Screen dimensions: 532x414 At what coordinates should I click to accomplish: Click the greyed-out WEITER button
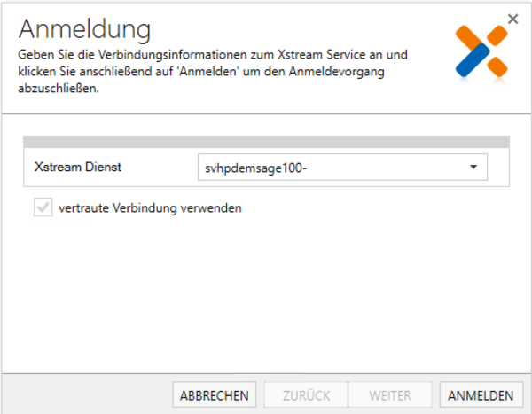pos(390,395)
